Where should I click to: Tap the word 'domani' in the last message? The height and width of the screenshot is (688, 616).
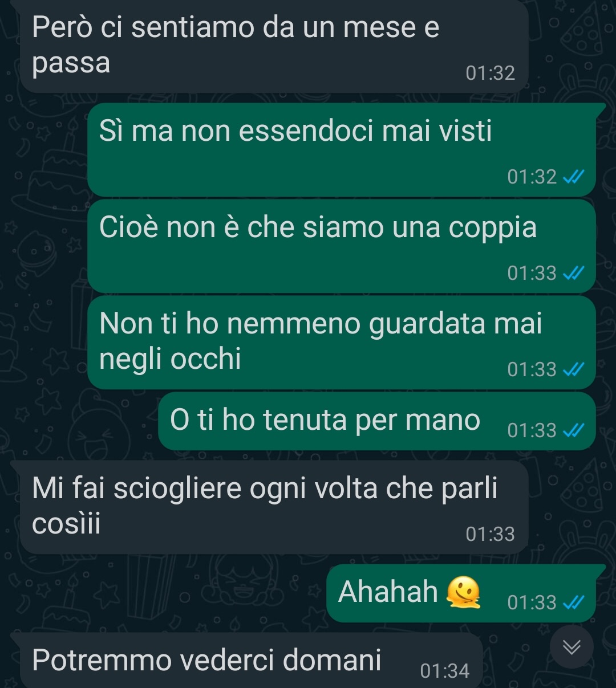[332, 660]
